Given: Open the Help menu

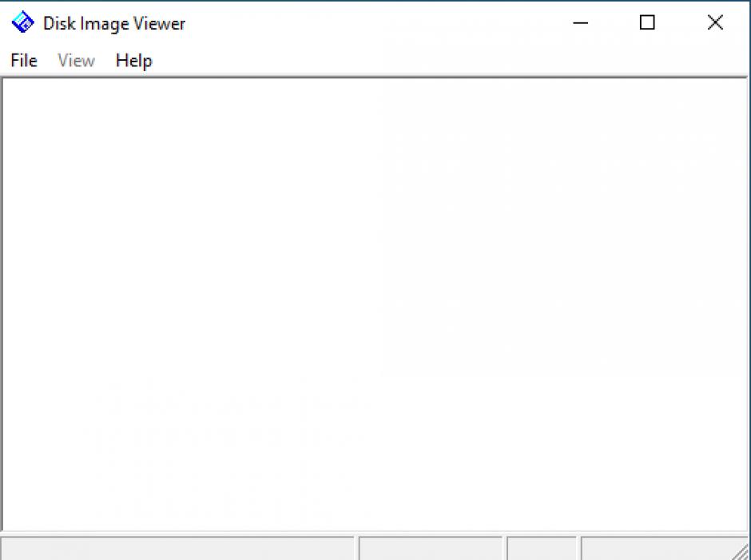Looking at the screenshot, I should click(x=133, y=61).
